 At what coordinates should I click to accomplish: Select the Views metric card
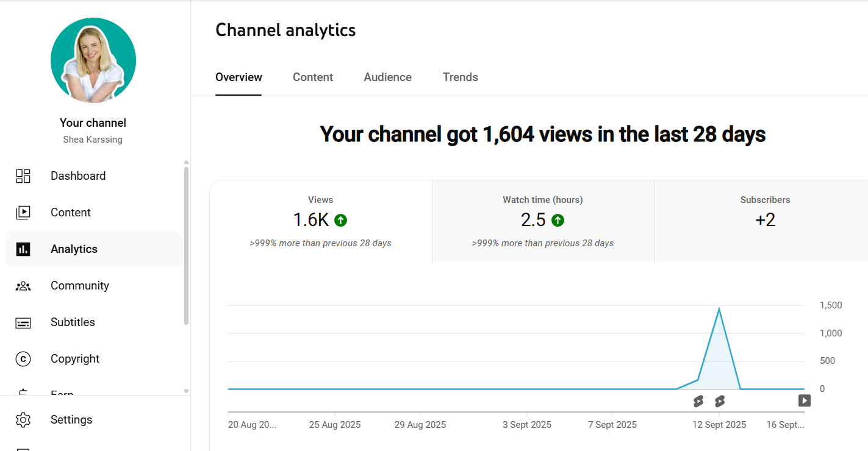[x=320, y=221]
